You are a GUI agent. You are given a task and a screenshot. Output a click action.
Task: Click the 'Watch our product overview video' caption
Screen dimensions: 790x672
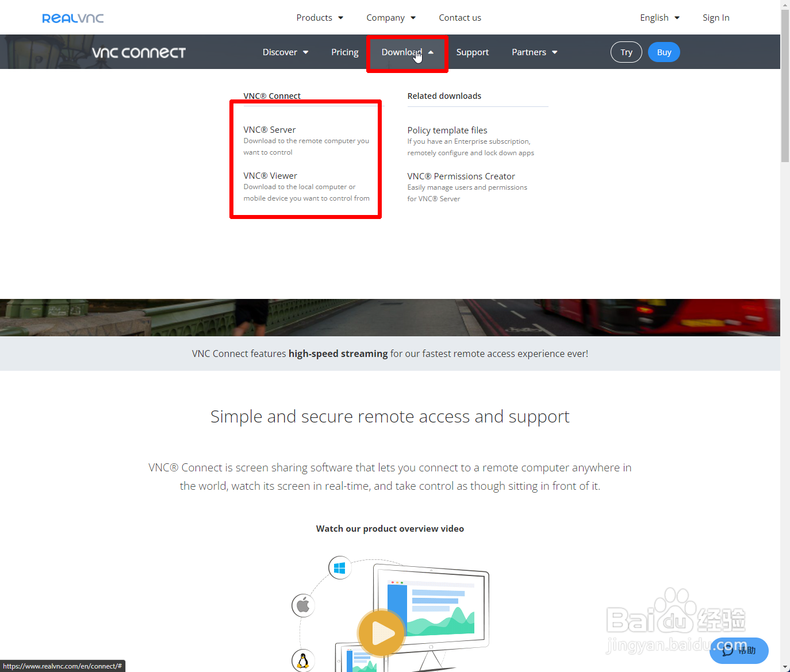pos(390,529)
